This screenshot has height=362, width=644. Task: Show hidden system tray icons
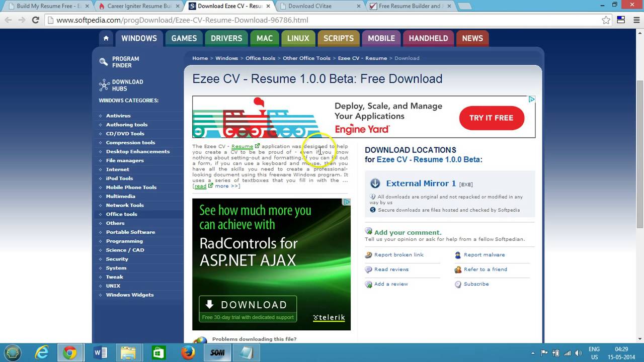click(533, 353)
